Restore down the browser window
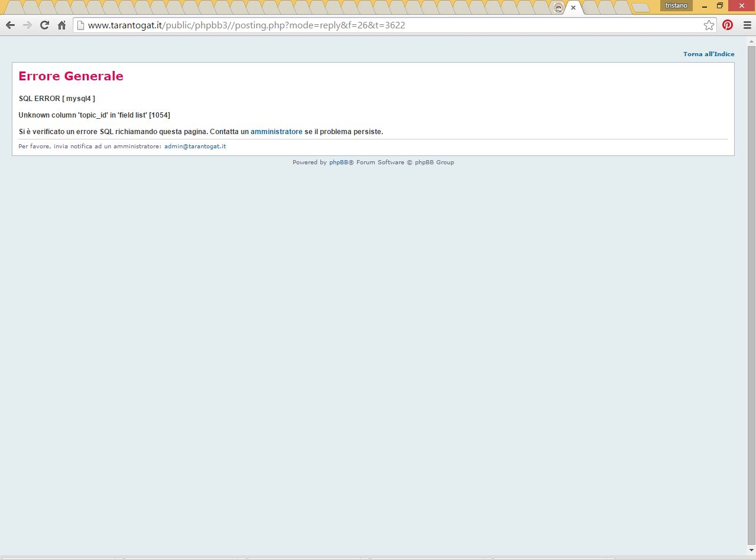The image size is (756, 559). pyautogui.click(x=720, y=5)
